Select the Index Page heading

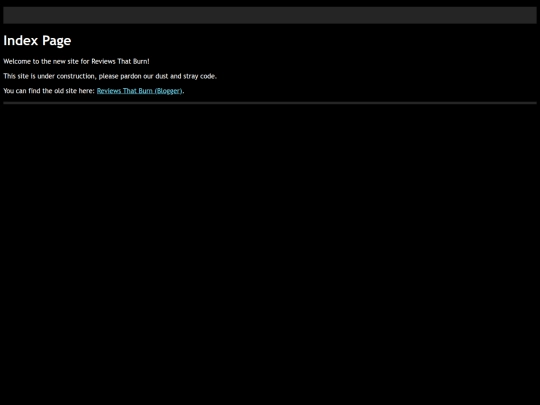(37, 41)
